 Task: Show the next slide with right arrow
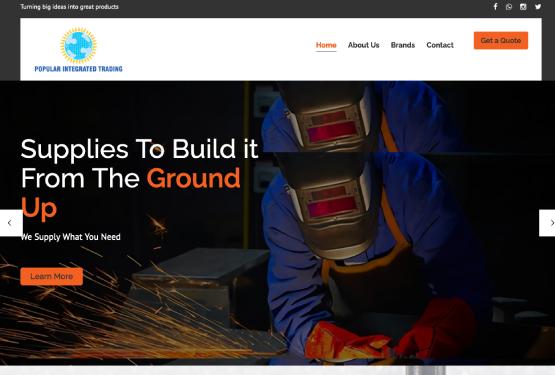click(548, 223)
